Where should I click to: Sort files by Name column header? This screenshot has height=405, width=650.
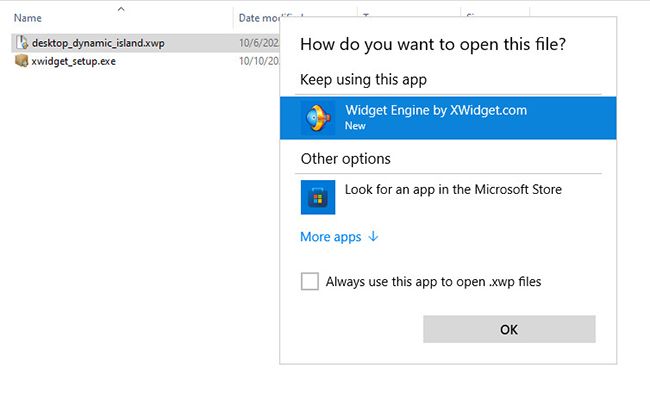pyautogui.click(x=28, y=18)
